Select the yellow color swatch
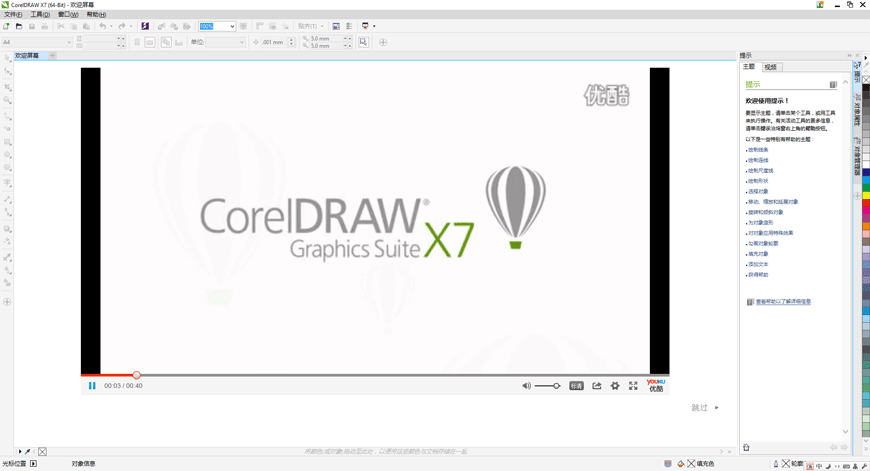The image size is (870, 471). [x=866, y=196]
